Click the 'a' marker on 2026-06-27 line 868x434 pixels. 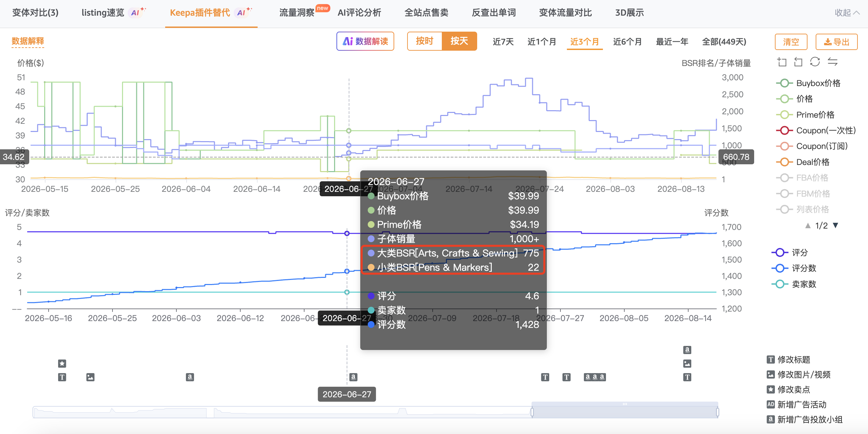(x=353, y=377)
